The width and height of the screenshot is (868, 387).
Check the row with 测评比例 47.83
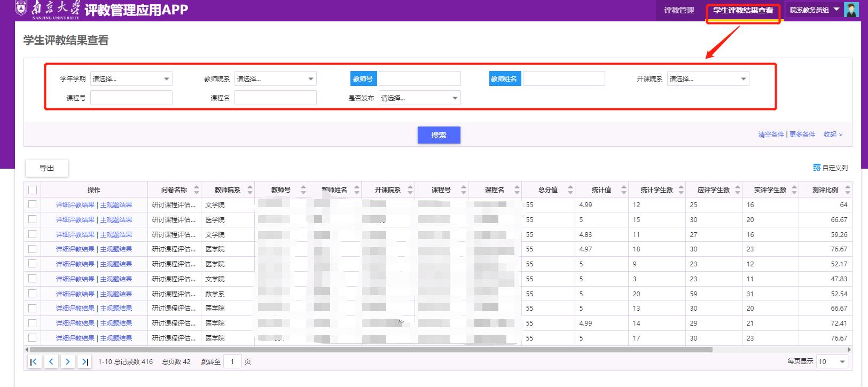pos(33,279)
